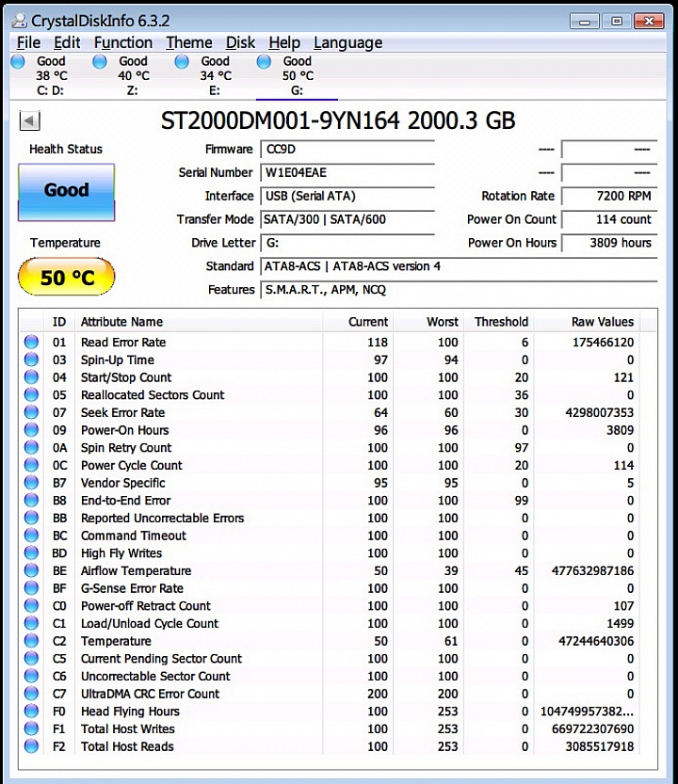Click the status orb for UltraDMA CRC Error Count
This screenshot has width=678, height=784.
point(31,694)
